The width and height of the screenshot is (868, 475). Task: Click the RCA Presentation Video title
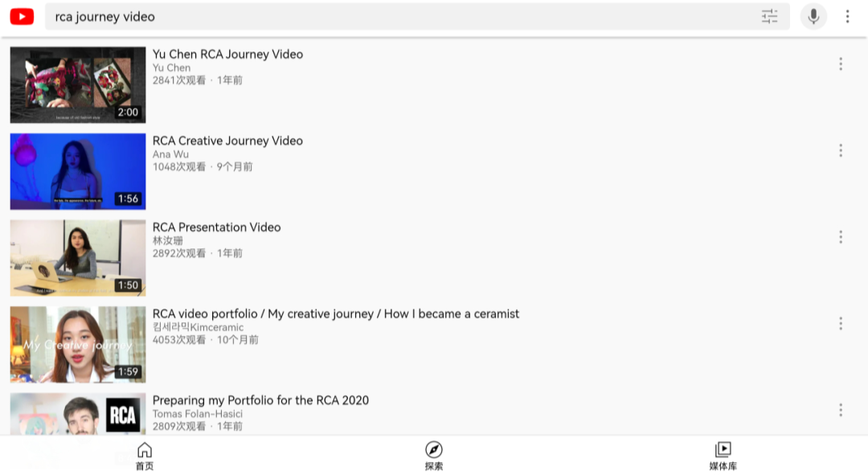coord(216,227)
